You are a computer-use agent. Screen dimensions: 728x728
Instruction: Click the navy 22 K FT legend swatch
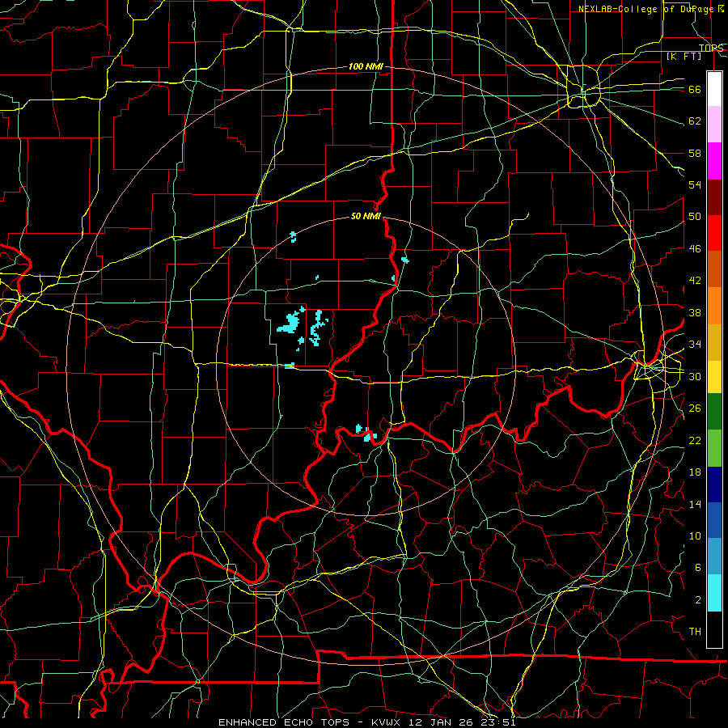[x=714, y=485]
